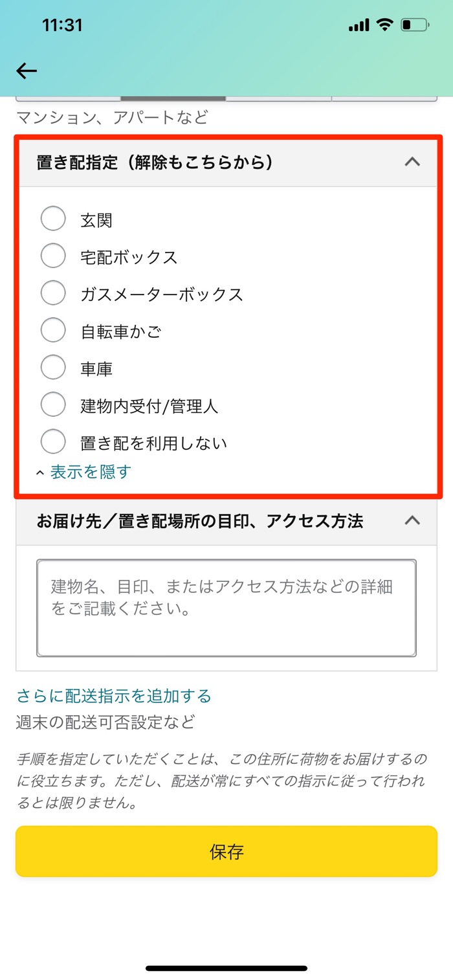The width and height of the screenshot is (453, 980).
Task: Tap the cellular signal bars icon
Action: 358,25
